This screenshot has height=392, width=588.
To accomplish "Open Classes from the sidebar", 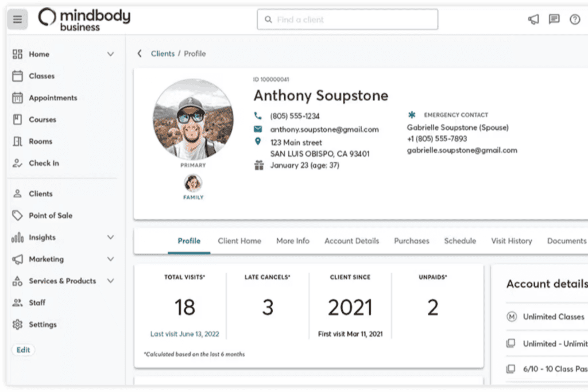I will point(41,76).
